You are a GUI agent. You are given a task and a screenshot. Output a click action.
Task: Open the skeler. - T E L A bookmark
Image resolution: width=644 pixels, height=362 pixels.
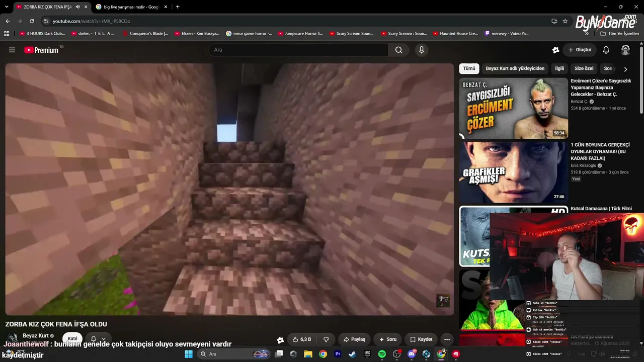(x=93, y=34)
